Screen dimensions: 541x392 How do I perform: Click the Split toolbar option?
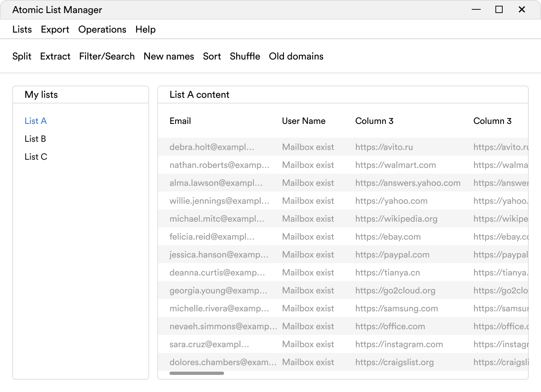22,56
